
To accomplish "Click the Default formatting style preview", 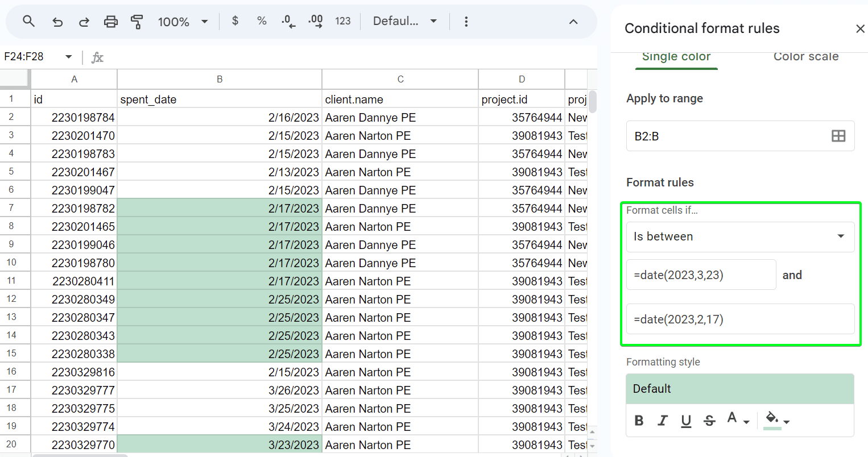I will pos(739,389).
